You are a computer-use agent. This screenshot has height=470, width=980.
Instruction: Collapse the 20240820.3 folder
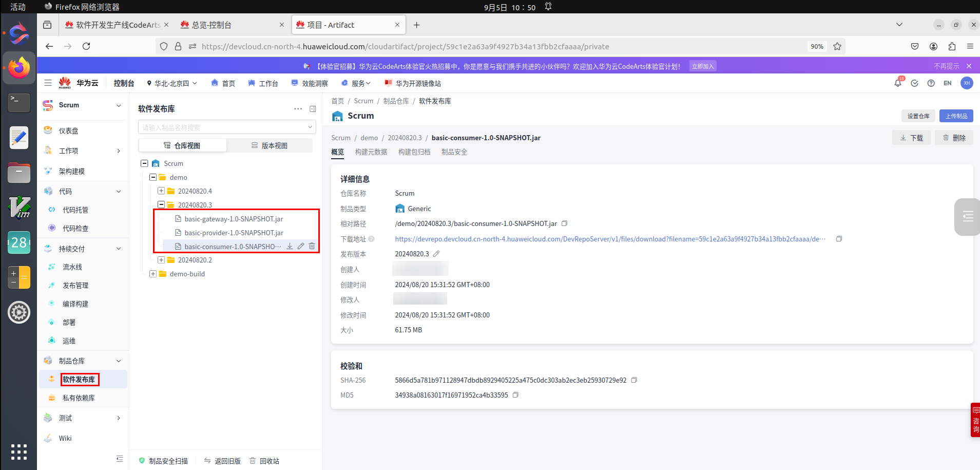pos(161,204)
